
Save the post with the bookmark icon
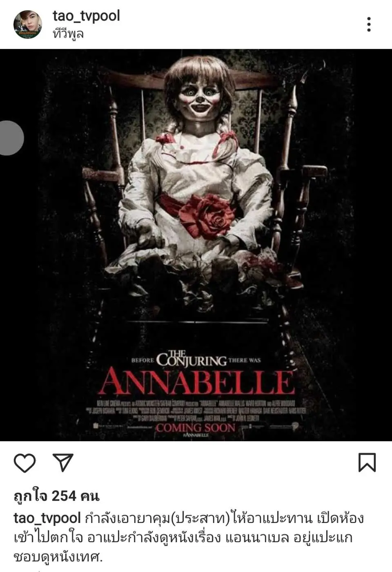coord(367,463)
